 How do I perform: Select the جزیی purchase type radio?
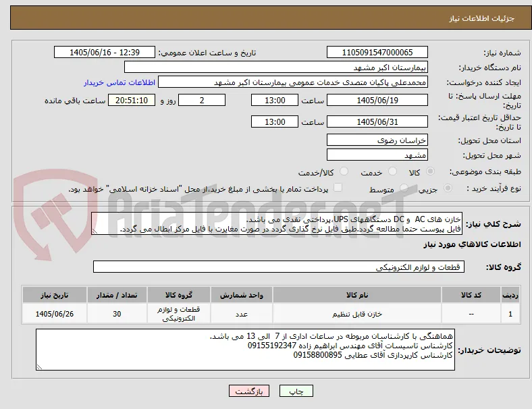[448, 188]
